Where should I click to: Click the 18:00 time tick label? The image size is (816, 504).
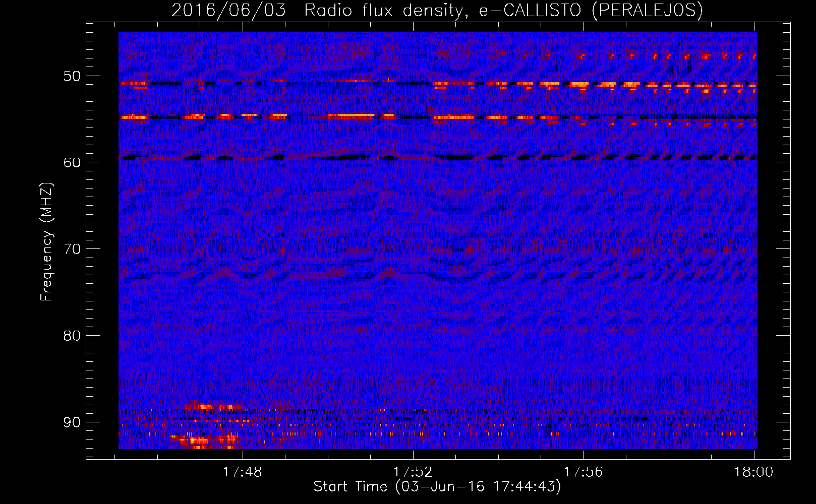(x=754, y=472)
